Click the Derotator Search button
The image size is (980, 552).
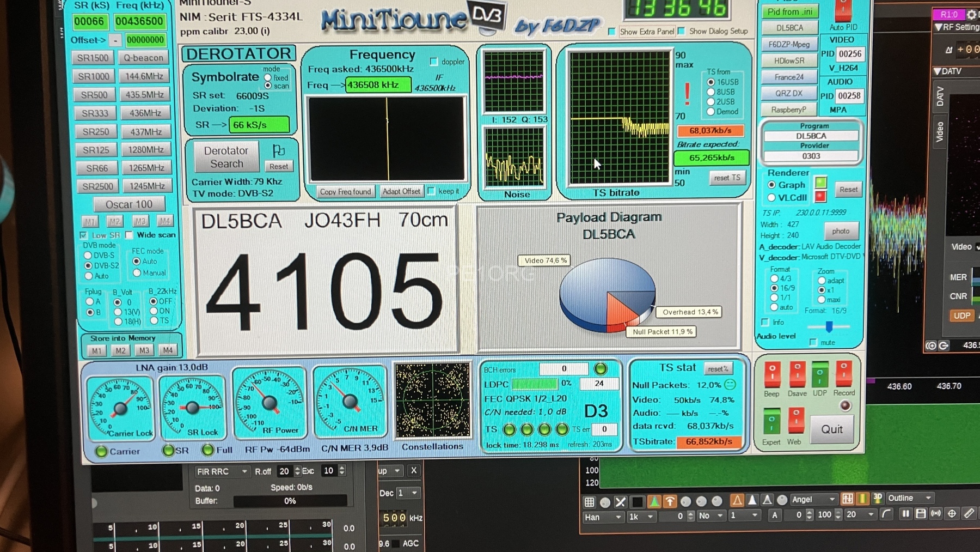coord(226,157)
